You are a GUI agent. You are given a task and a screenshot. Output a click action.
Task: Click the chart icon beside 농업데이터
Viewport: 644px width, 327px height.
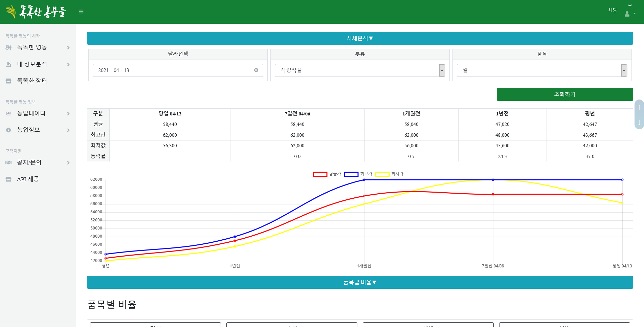[8, 113]
